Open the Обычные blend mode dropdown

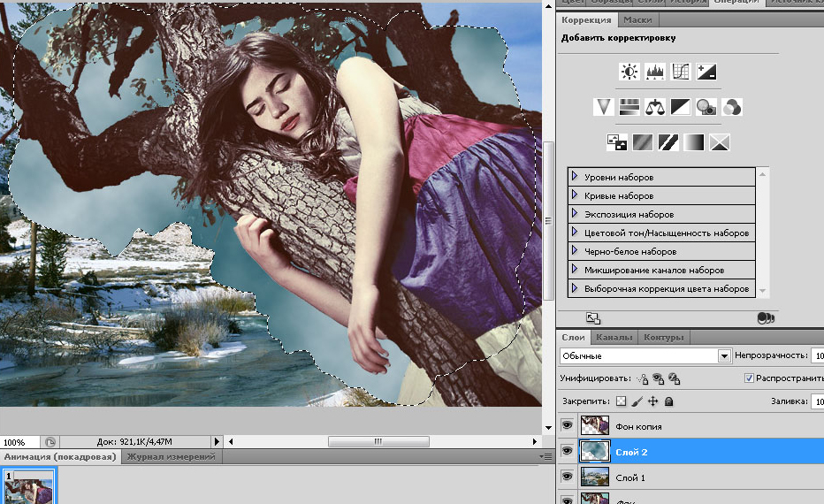click(x=724, y=355)
